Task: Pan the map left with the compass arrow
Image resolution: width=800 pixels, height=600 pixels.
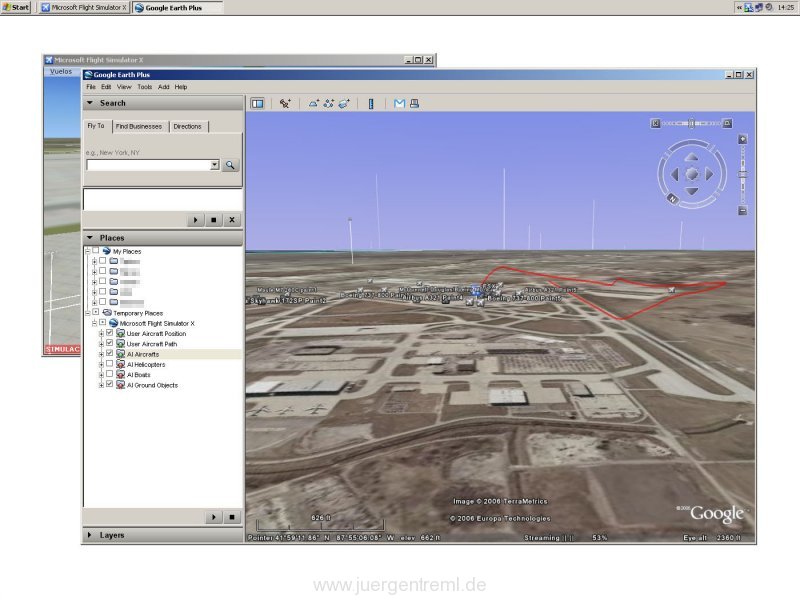Action: click(674, 174)
